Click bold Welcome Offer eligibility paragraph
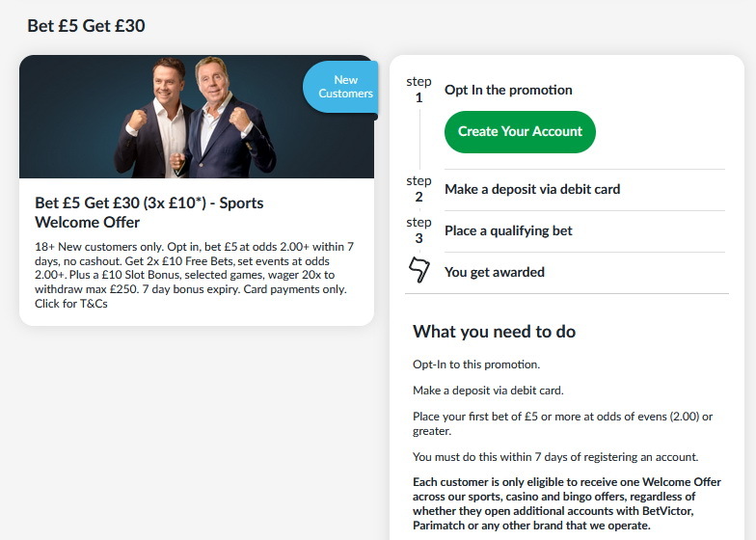Image resolution: width=756 pixels, height=540 pixels. [567, 503]
